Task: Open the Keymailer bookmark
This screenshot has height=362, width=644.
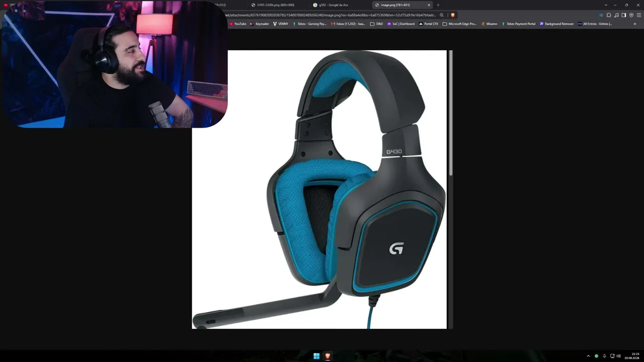Action: (x=260, y=24)
